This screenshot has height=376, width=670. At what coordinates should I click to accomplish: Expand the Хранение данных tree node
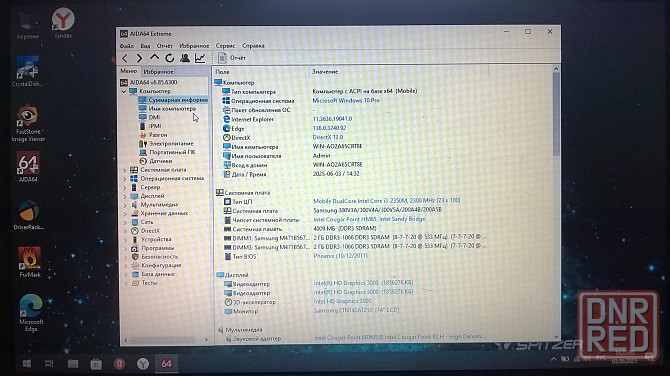tap(125, 214)
